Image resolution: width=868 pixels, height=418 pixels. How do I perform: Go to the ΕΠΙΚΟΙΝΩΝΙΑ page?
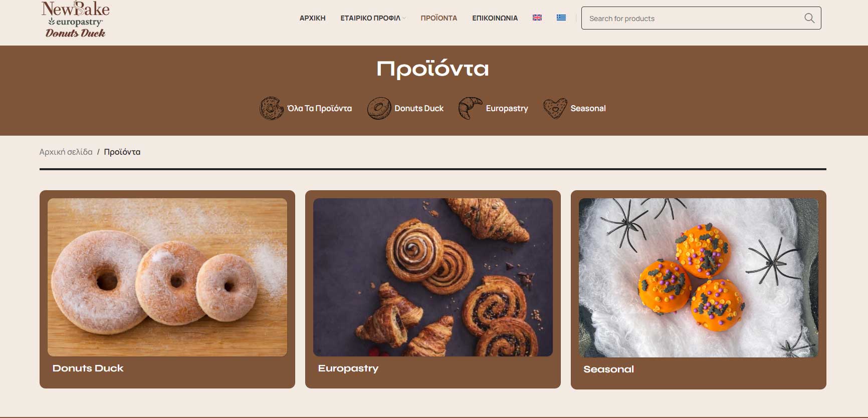(495, 18)
